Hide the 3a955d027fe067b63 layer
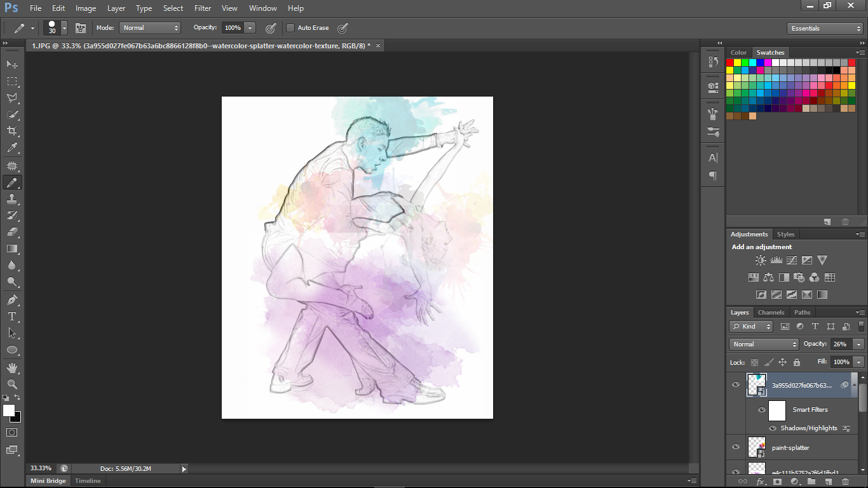Viewport: 868px width, 488px height. (x=736, y=384)
